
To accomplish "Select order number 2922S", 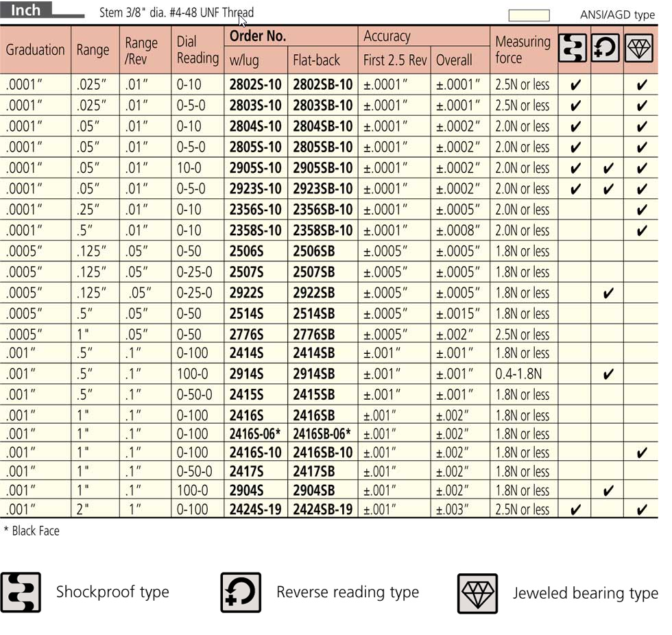I will [246, 293].
